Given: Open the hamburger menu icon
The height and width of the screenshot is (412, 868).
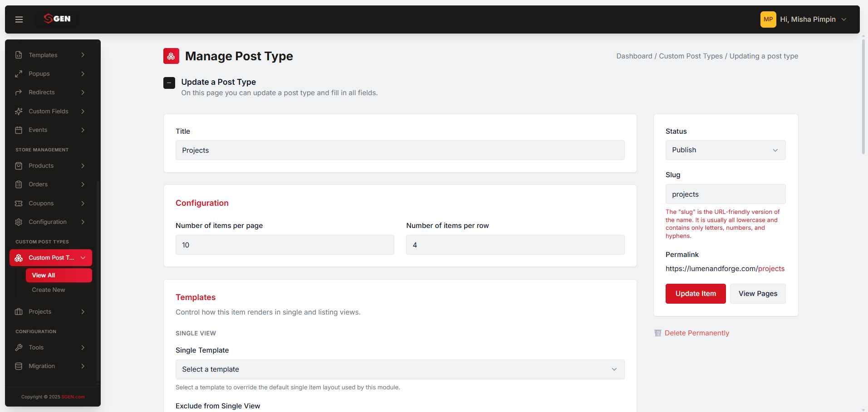Looking at the screenshot, I should coord(19,19).
